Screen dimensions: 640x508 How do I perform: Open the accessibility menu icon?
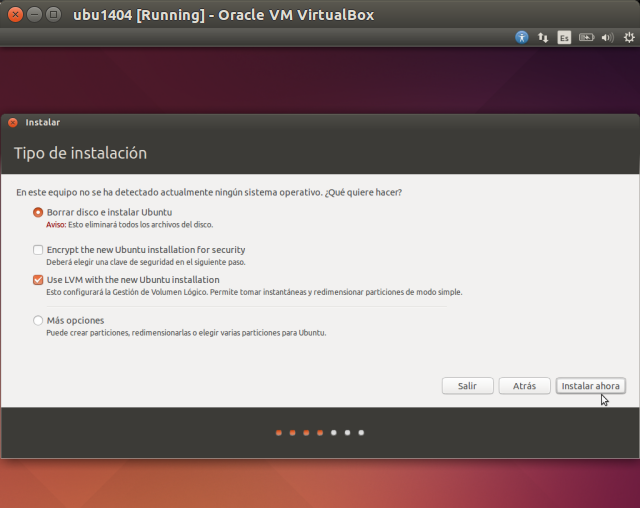521,38
